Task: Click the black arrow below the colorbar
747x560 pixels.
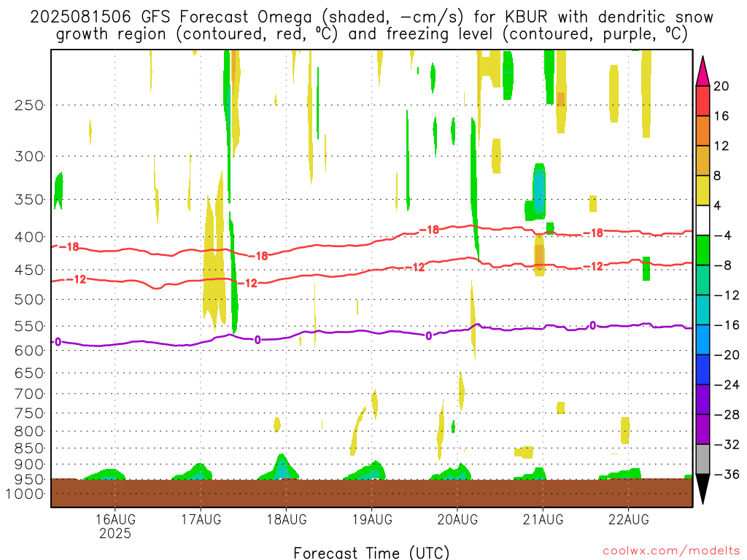Action: coord(703,488)
